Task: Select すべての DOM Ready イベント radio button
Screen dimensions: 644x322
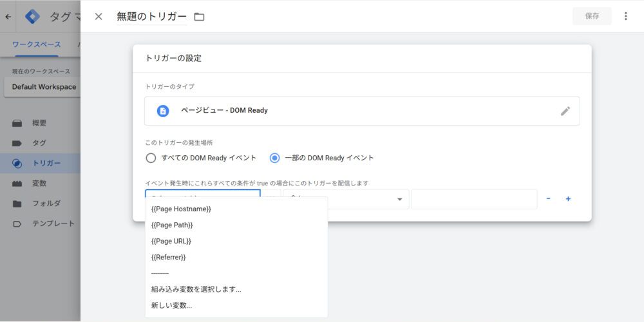Action: [x=151, y=158]
